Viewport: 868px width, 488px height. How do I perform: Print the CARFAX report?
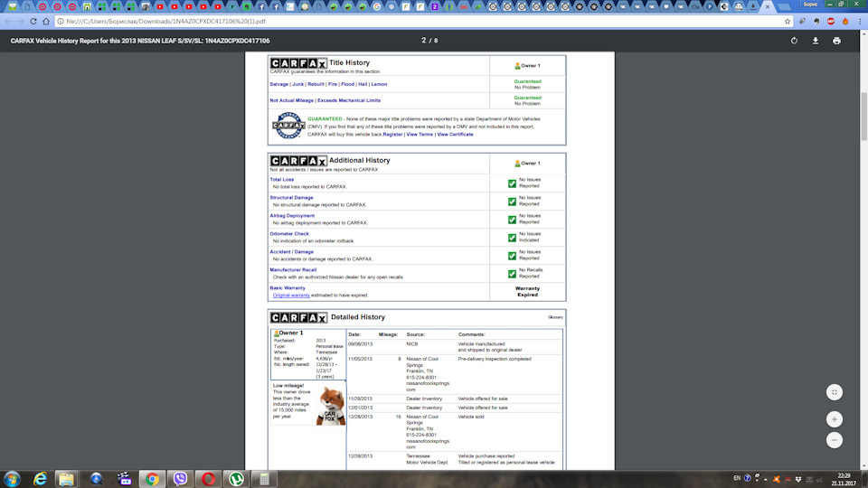(x=836, y=41)
